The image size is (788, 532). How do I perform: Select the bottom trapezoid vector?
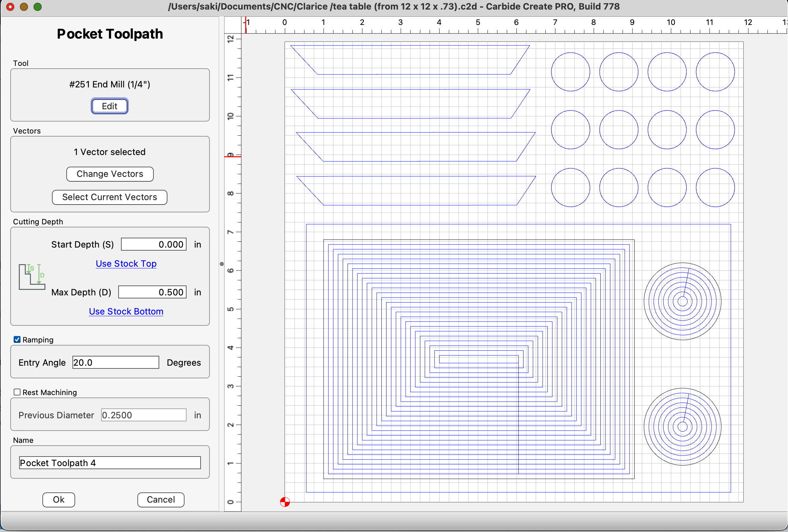(x=416, y=191)
